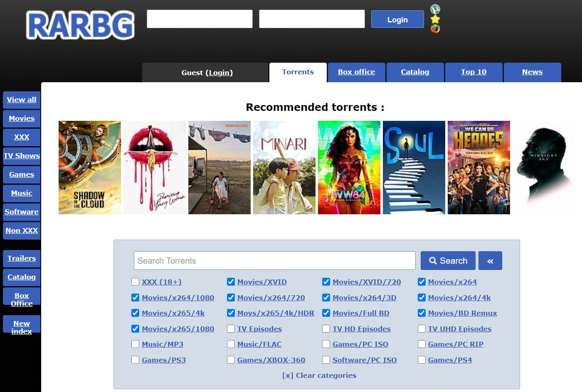Open the WW84 poster
The image size is (582, 392).
[349, 168]
